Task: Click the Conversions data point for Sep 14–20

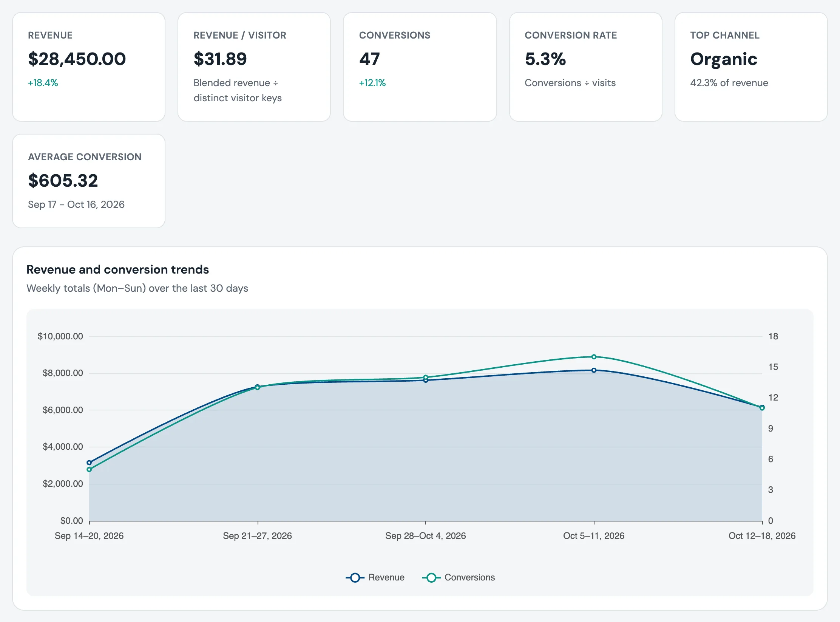Action: 89,470
